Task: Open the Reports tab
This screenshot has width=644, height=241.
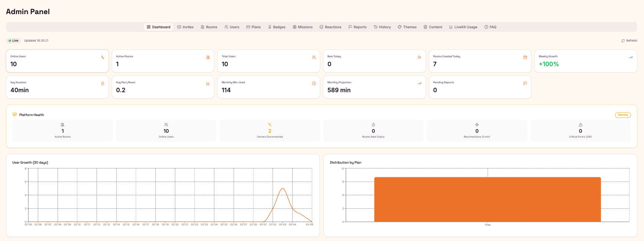Action: (357, 27)
